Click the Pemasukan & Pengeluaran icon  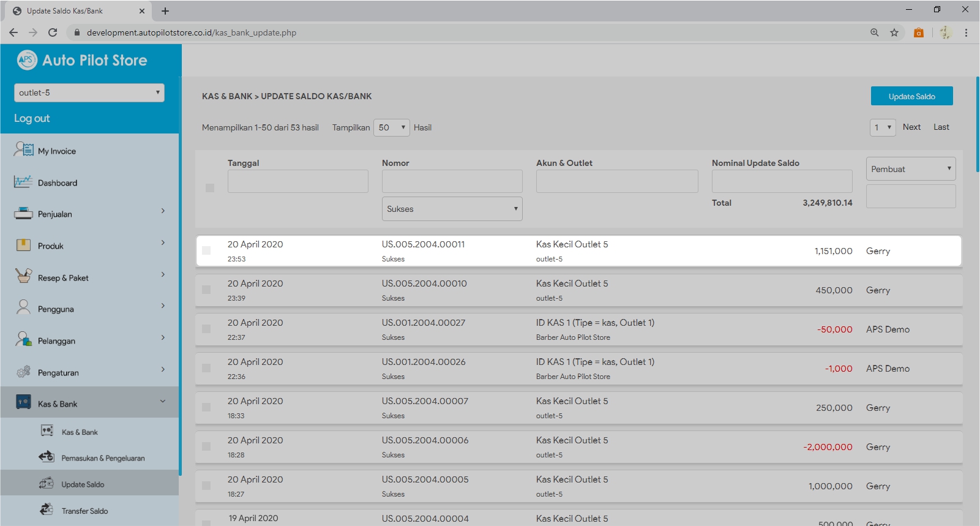pyautogui.click(x=47, y=457)
